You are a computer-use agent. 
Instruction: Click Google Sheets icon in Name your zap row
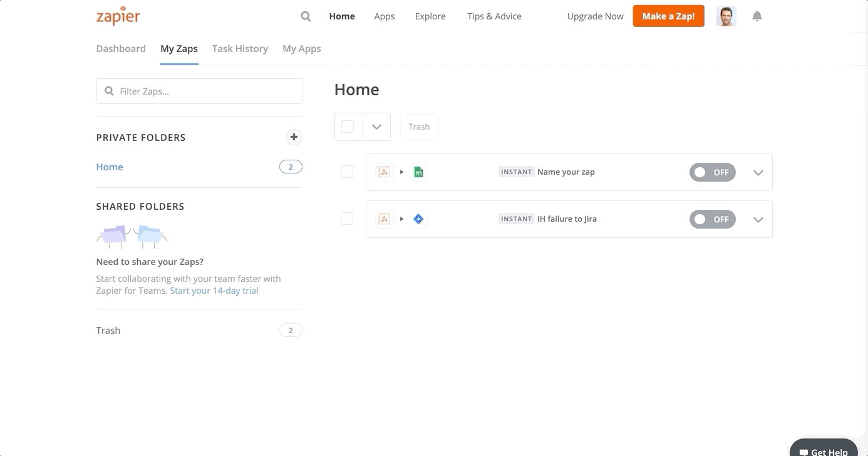pyautogui.click(x=419, y=172)
